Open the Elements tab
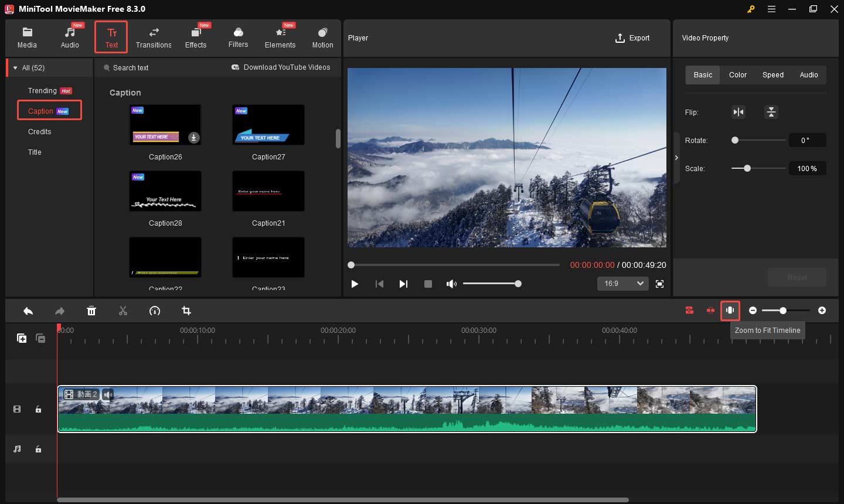Screen dimensions: 844x504 pos(280,38)
